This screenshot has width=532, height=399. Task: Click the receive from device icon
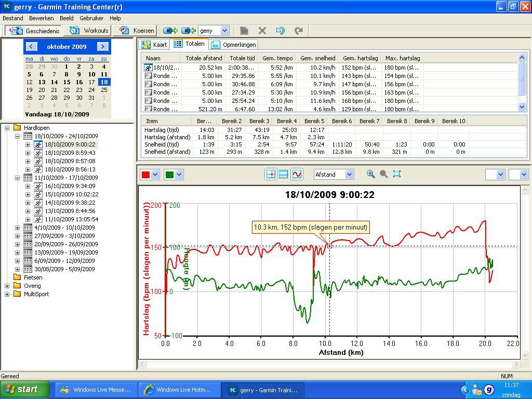pyautogui.click(x=188, y=31)
